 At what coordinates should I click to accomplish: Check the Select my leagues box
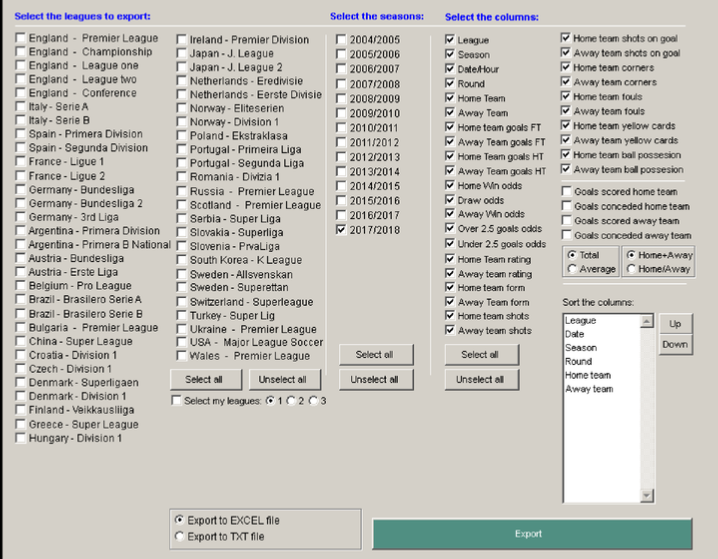pos(176,401)
